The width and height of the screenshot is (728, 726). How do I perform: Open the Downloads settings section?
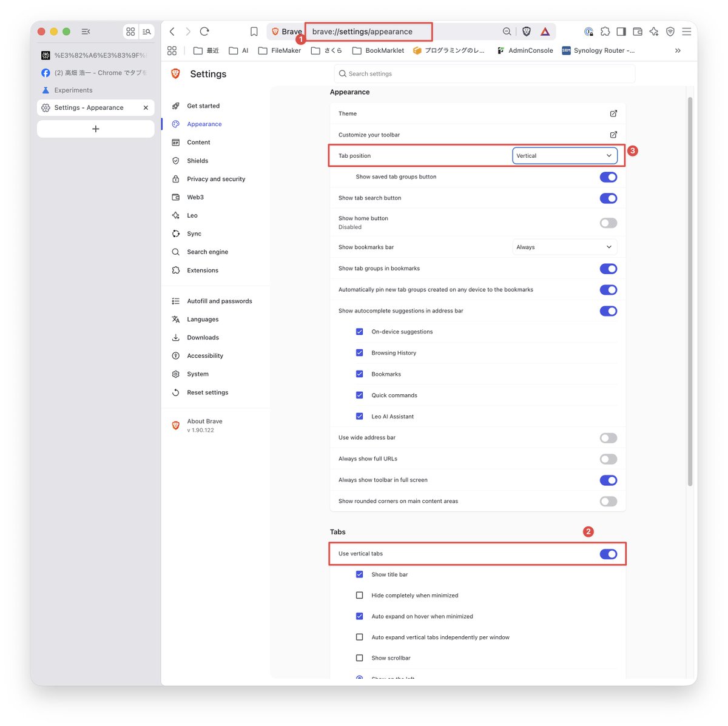click(x=203, y=338)
